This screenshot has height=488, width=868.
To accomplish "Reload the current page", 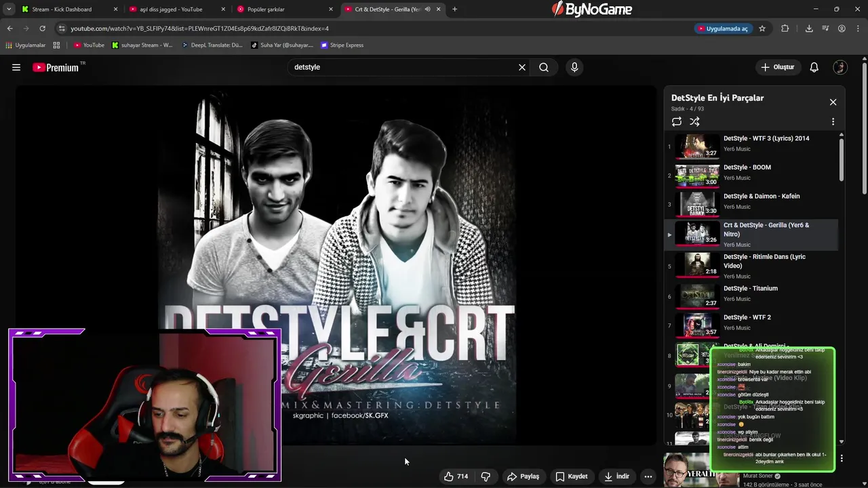I will coord(42,28).
